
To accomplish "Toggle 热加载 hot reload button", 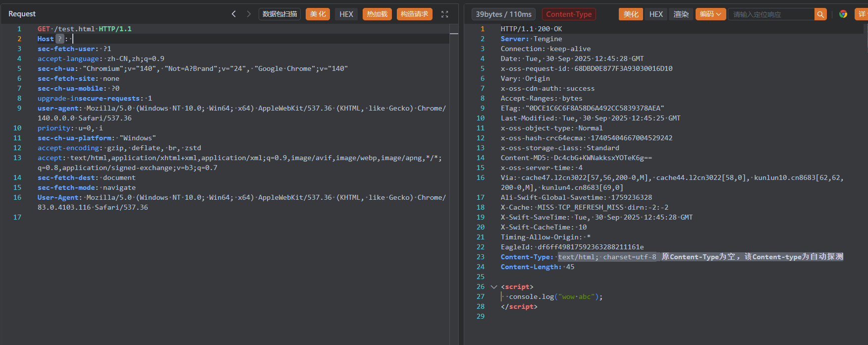I will (377, 14).
